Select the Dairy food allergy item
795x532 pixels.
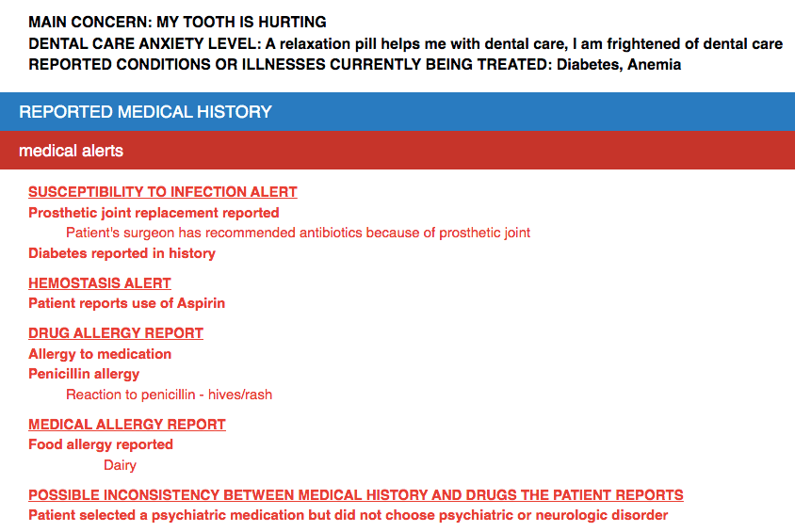coord(120,465)
